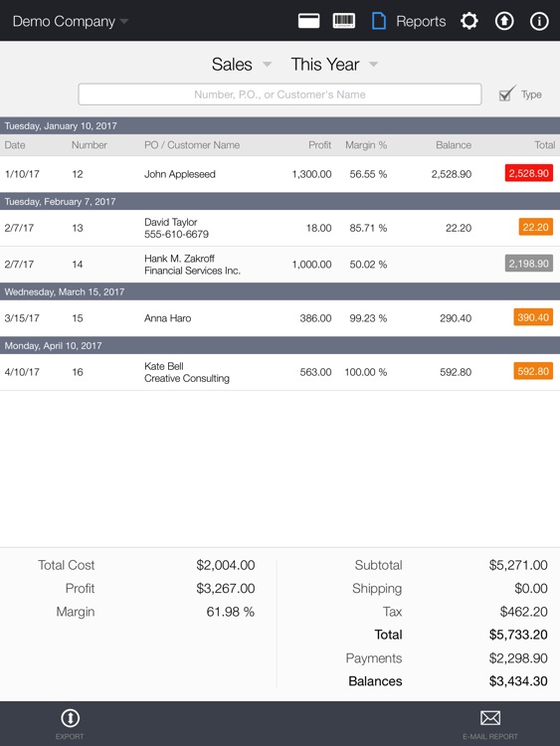This screenshot has width=560, height=746.
Task: Open Anna Haro sale row
Action: [x=280, y=318]
